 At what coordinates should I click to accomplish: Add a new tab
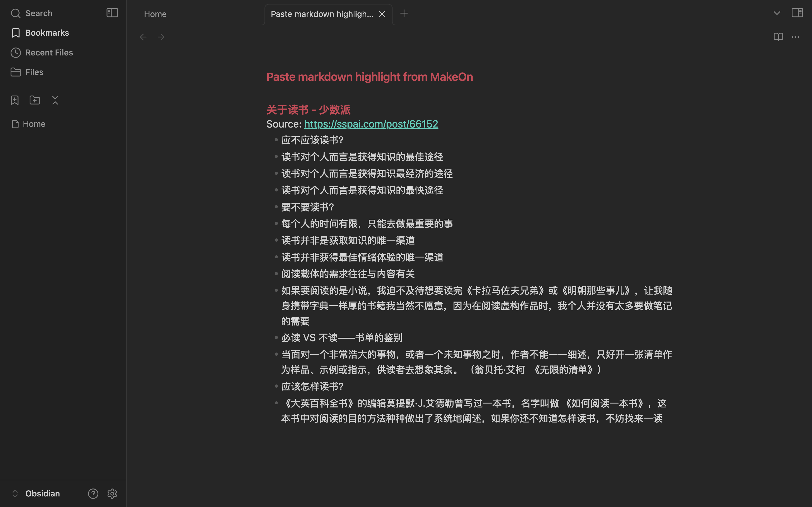click(404, 13)
